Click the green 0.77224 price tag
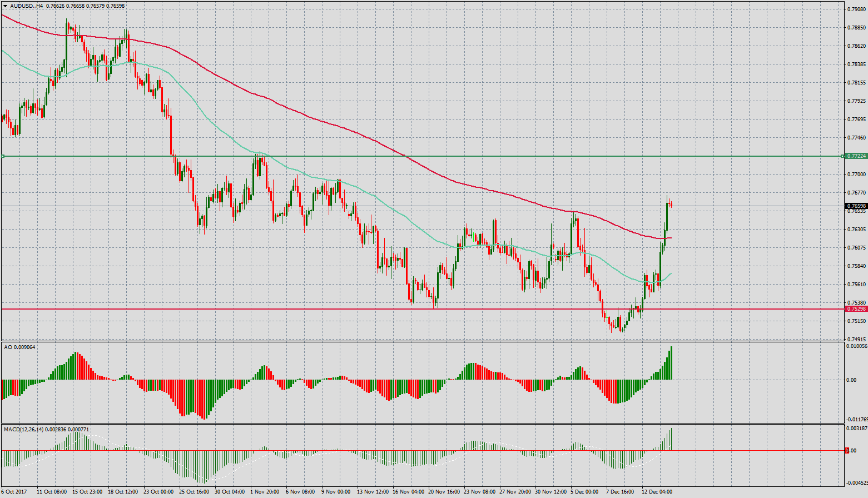 point(856,156)
